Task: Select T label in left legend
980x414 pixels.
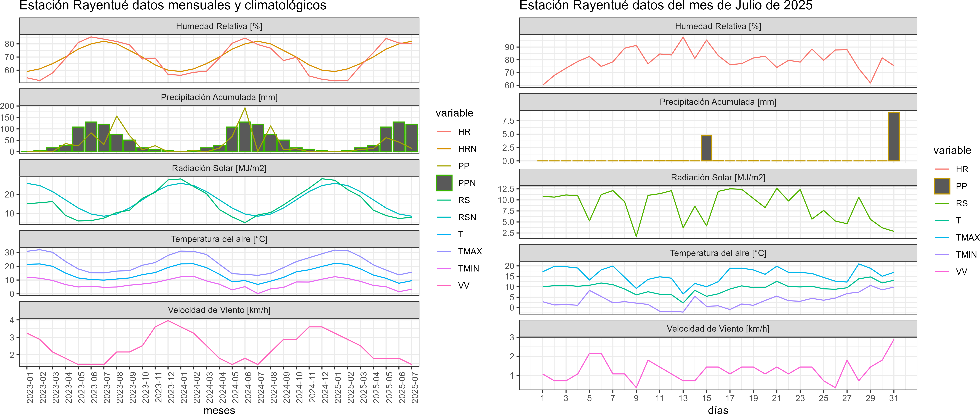Action: click(461, 234)
